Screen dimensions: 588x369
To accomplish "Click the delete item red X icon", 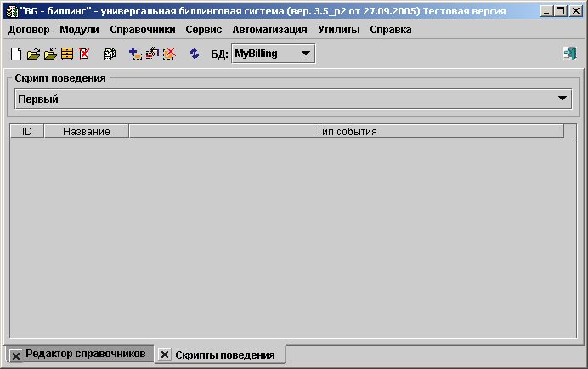I will tap(169, 54).
